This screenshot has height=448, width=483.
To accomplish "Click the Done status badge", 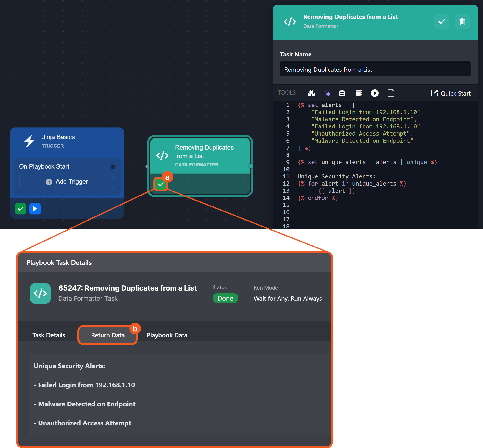I will coord(225,298).
